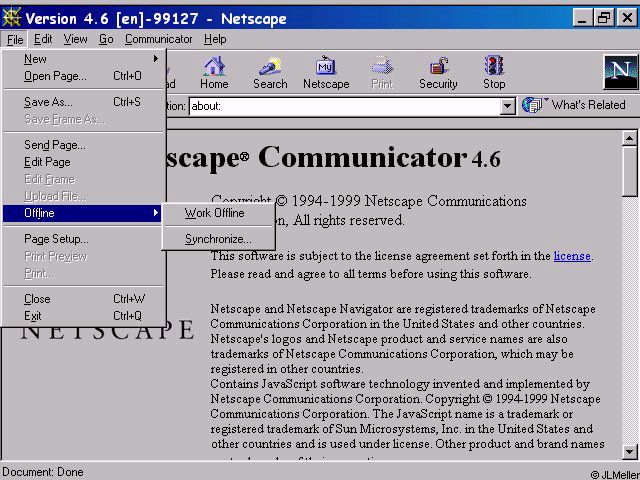Open the Edit menu
The width and height of the screenshot is (640, 480).
point(43,39)
